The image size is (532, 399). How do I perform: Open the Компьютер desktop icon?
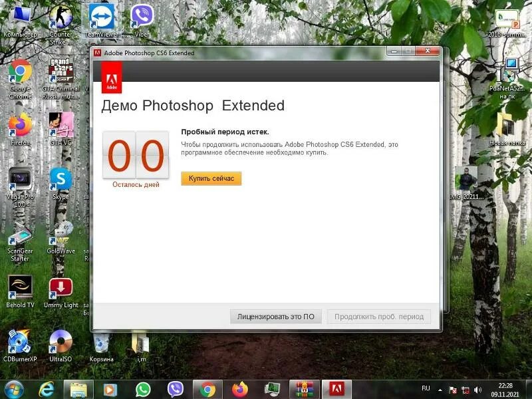pos(20,21)
